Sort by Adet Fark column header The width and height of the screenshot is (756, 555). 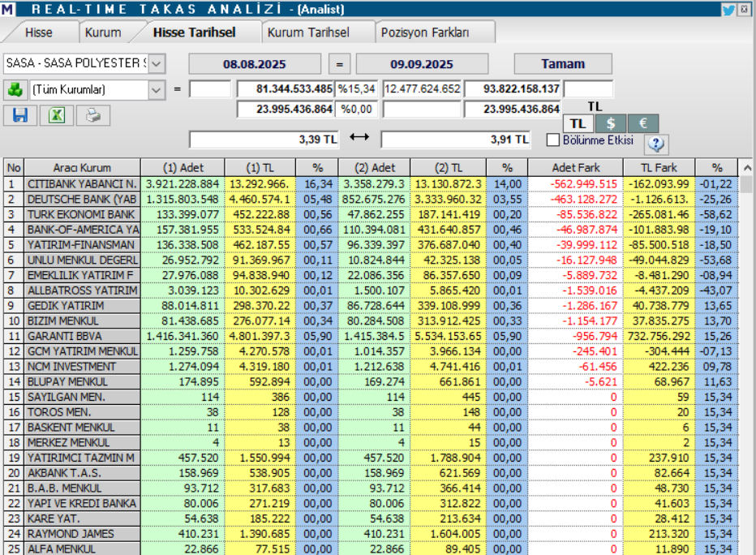pos(576,168)
